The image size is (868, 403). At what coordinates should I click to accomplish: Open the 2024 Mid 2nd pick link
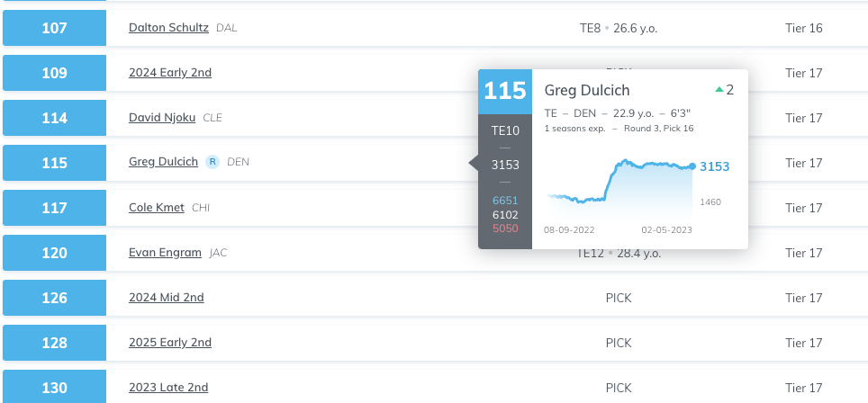coord(166,298)
